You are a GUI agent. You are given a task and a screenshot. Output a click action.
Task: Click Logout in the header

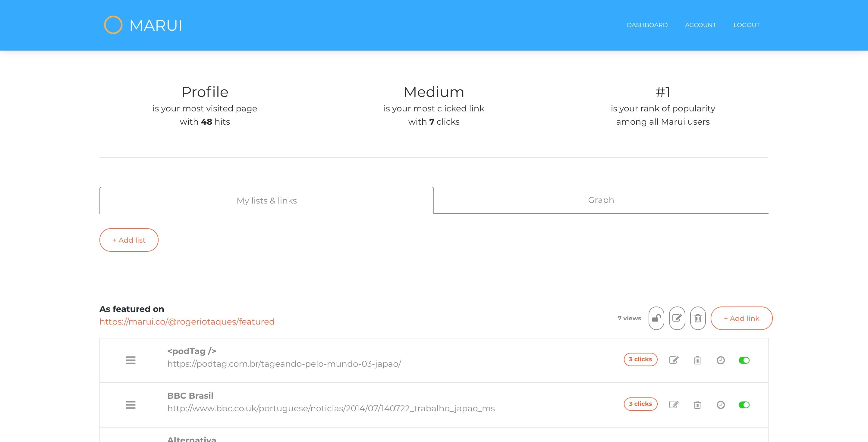[746, 25]
